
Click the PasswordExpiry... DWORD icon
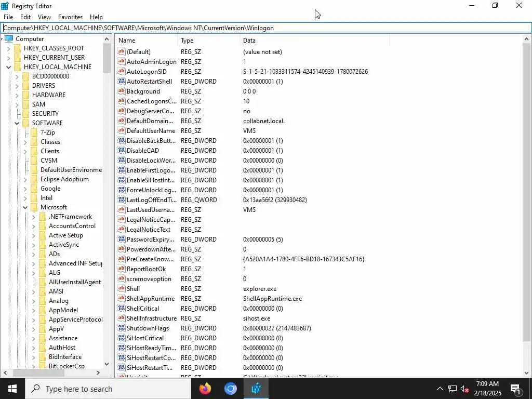tap(122, 239)
